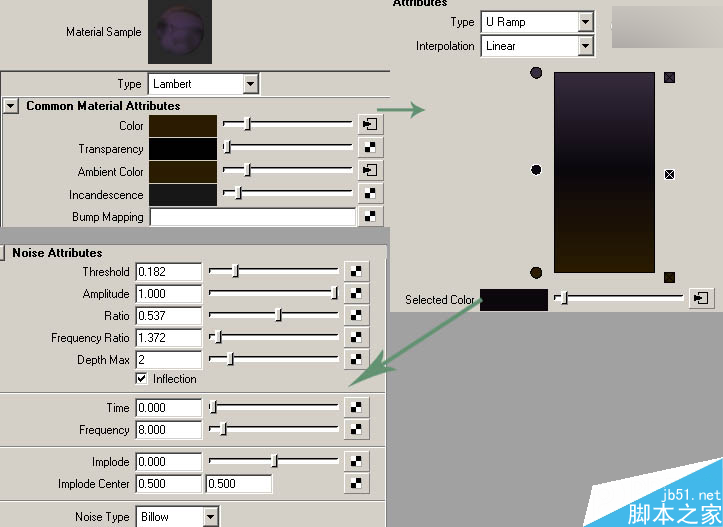Click the Ambient Color swatch
Screen dimensions: 723x527
[x=183, y=172]
